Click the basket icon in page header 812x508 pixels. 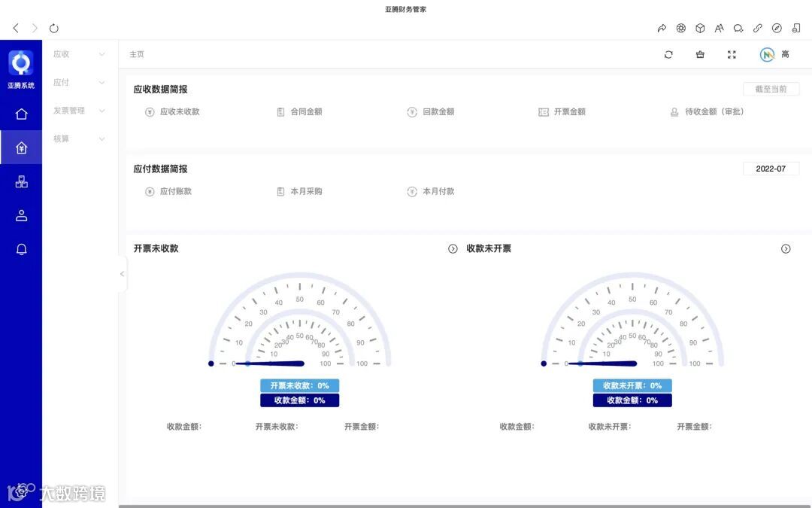[700, 54]
